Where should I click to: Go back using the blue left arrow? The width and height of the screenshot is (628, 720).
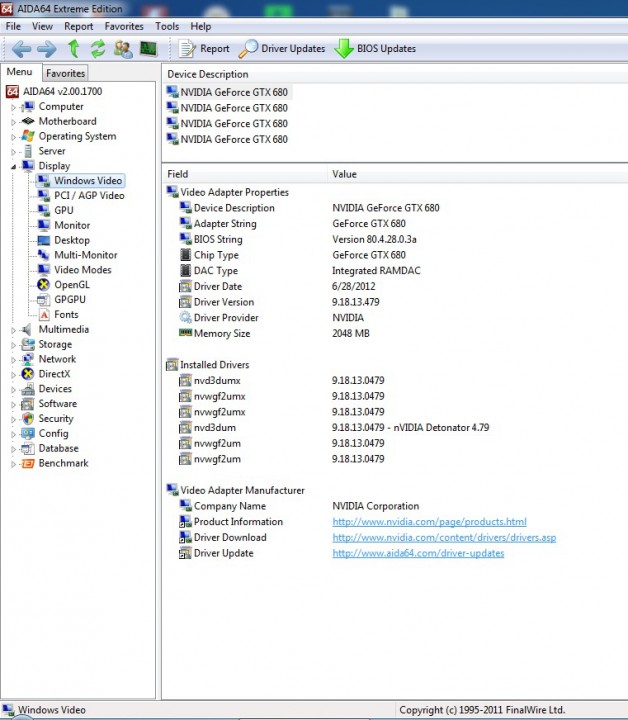pyautogui.click(x=21, y=49)
